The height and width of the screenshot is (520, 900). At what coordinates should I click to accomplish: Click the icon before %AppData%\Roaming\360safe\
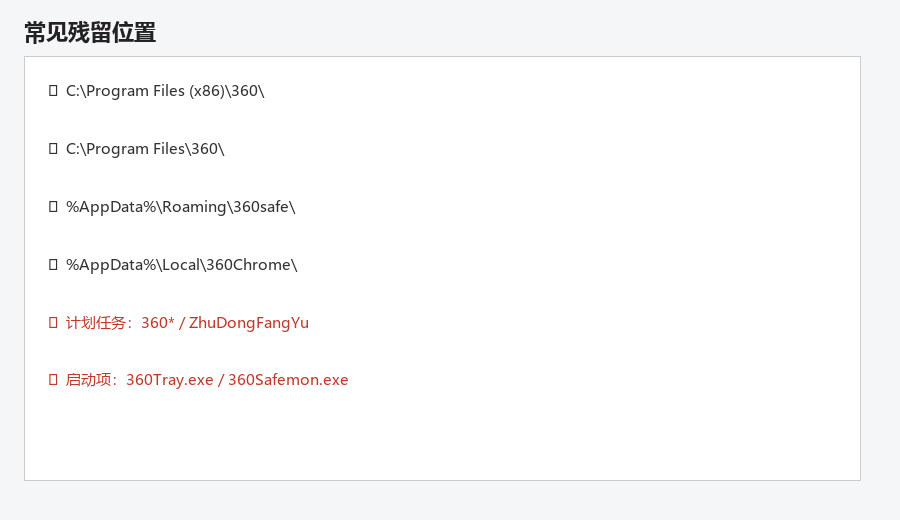(53, 207)
